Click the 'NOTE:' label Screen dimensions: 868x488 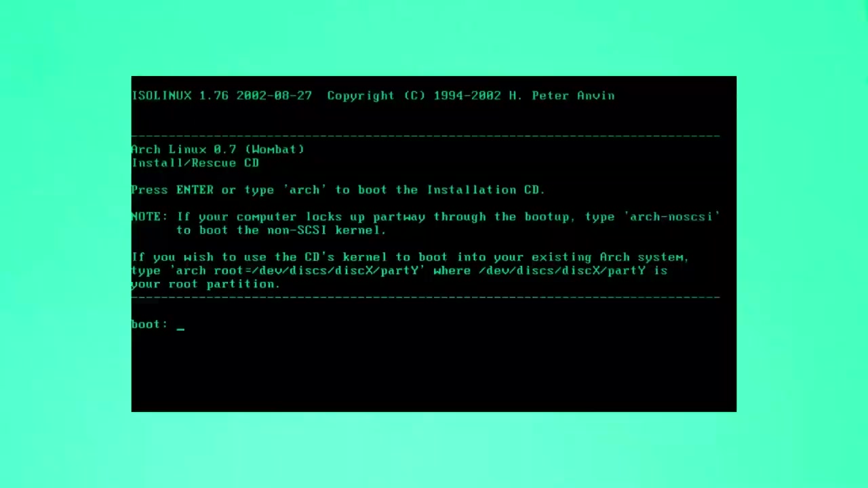tap(150, 217)
